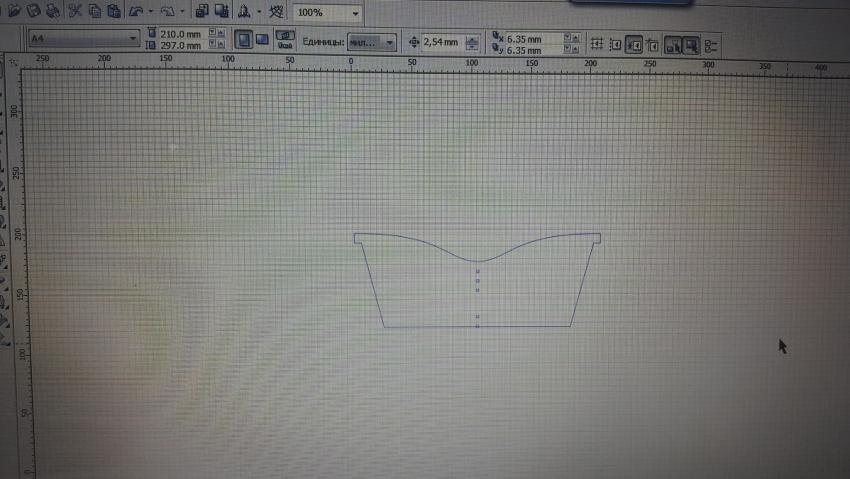Open the Application launcher icon
The width and height of the screenshot is (850, 479).
coord(243,12)
